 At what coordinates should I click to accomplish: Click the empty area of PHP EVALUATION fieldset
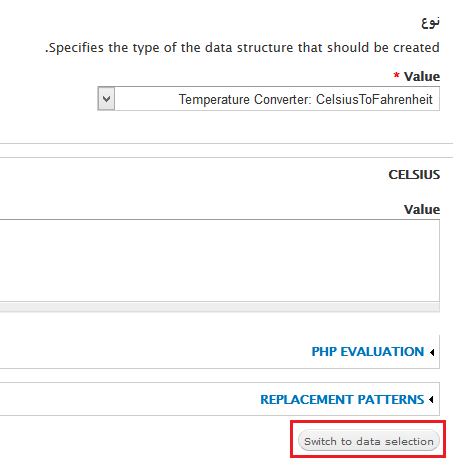(150, 352)
